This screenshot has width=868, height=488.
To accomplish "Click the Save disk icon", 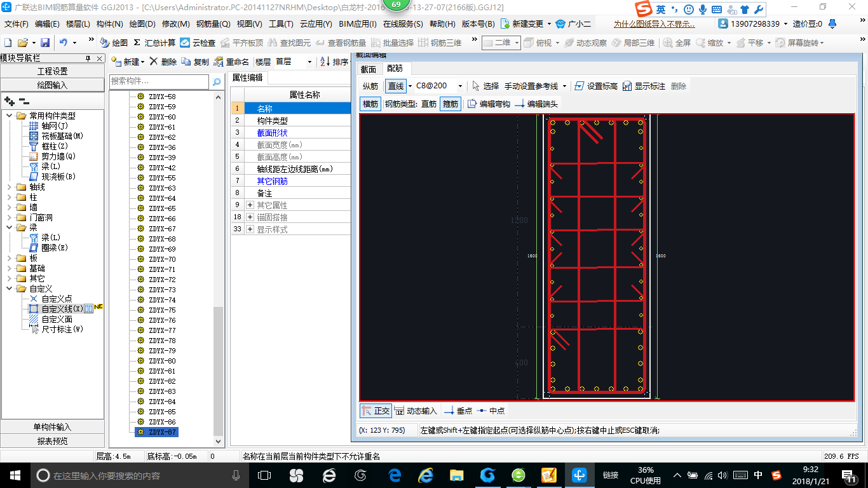I will (x=45, y=43).
